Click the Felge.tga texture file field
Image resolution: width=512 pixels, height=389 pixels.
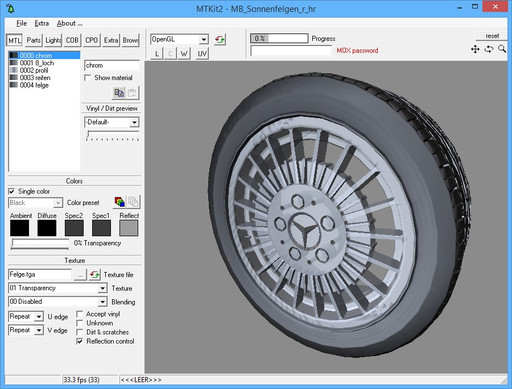[x=40, y=275]
